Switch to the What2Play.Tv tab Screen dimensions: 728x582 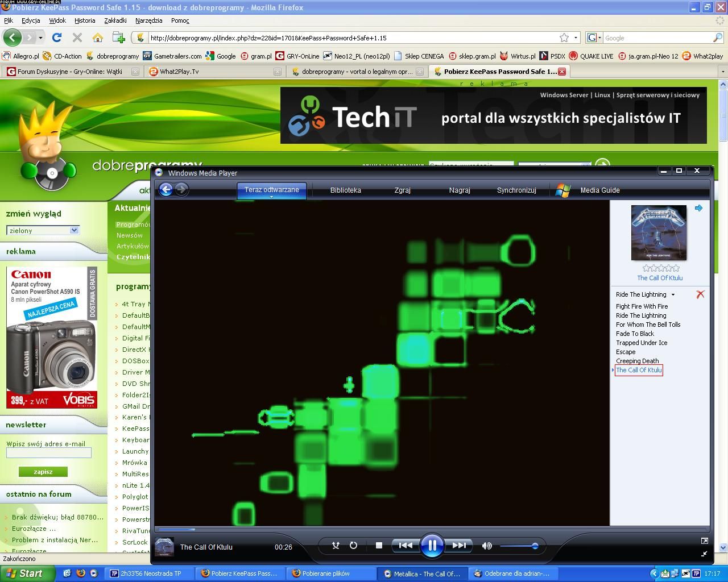pos(214,72)
